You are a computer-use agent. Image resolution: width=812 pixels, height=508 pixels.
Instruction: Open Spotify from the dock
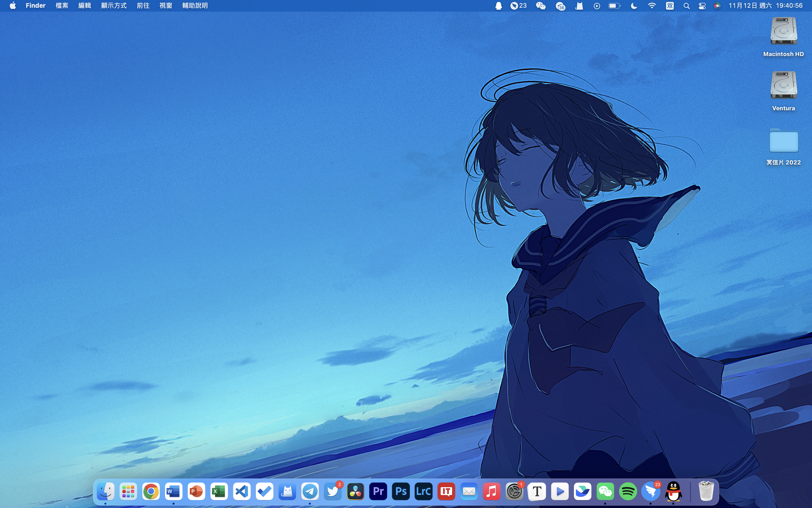click(628, 492)
